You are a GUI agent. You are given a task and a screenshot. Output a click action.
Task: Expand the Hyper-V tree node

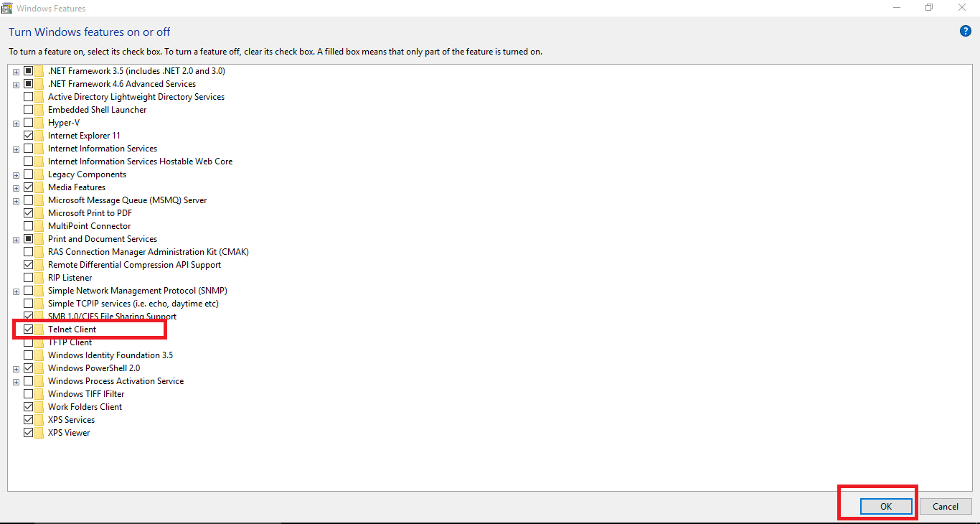(16, 123)
